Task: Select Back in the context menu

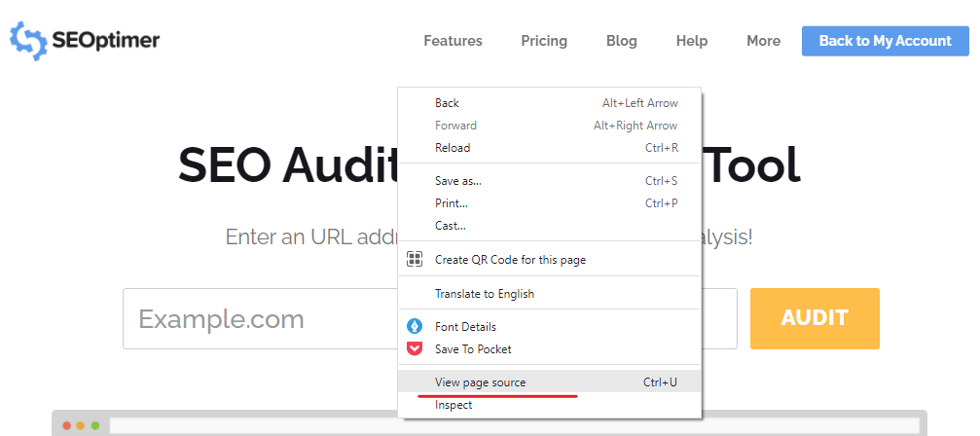Action: coord(447,103)
